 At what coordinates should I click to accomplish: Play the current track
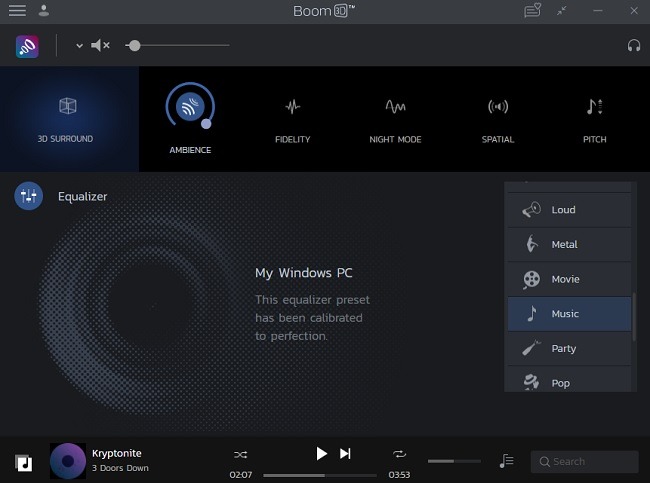pyautogui.click(x=321, y=454)
